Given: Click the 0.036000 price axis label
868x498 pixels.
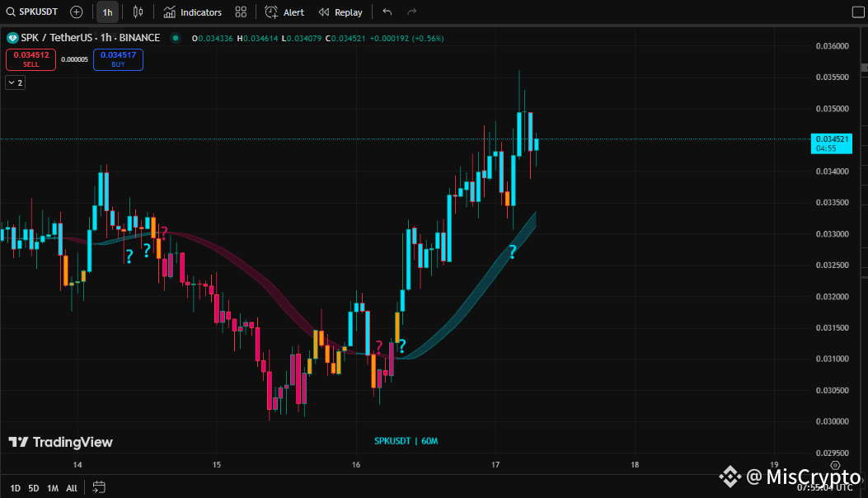Looking at the screenshot, I should click(x=832, y=46).
